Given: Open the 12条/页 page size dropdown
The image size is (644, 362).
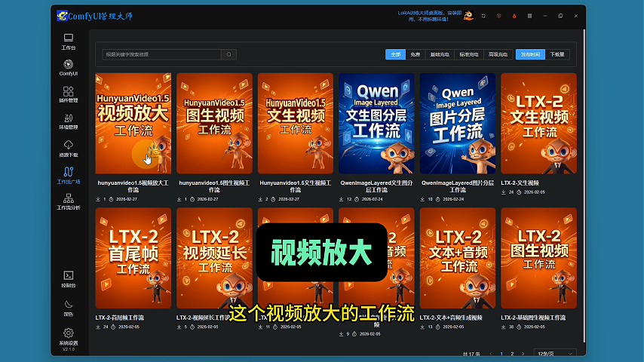Looking at the screenshot, I should coord(555,354).
